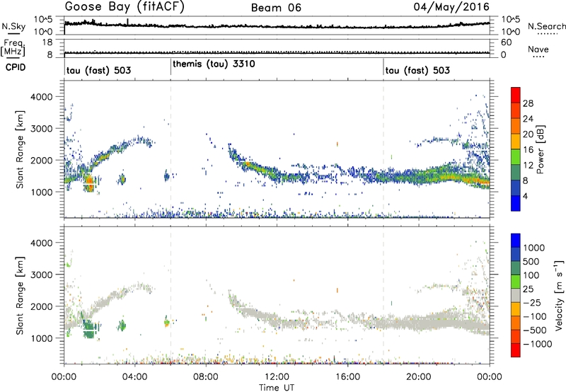Click the gray -25 to 25 Velocity band
This screenshot has width=566, height=392.
[516, 295]
